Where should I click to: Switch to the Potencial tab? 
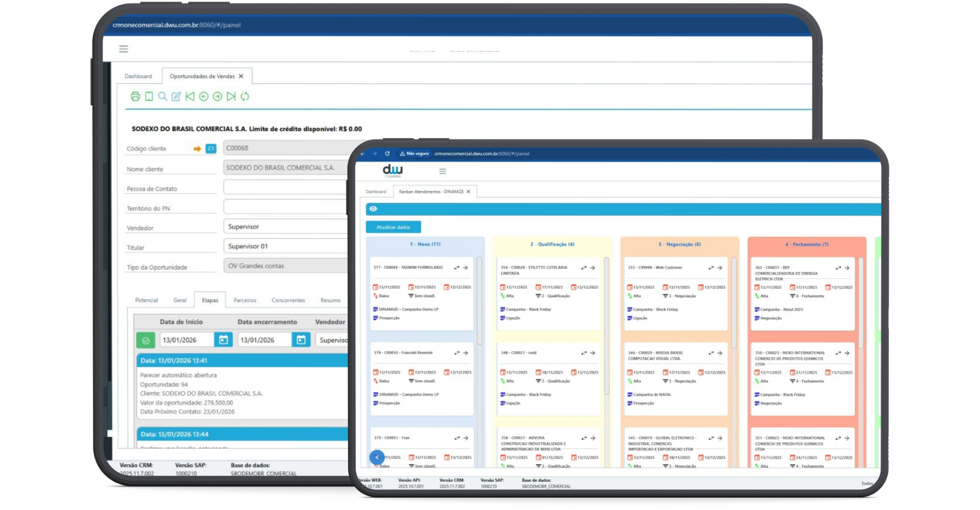(146, 300)
